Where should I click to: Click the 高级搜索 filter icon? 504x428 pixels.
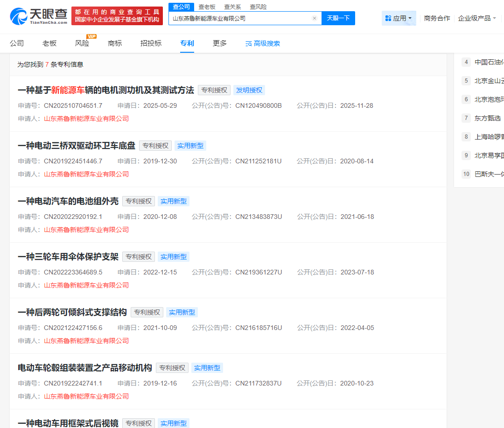tap(249, 44)
